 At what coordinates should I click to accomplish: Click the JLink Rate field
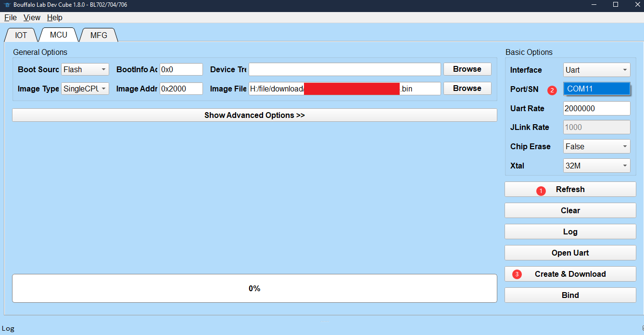[597, 127]
